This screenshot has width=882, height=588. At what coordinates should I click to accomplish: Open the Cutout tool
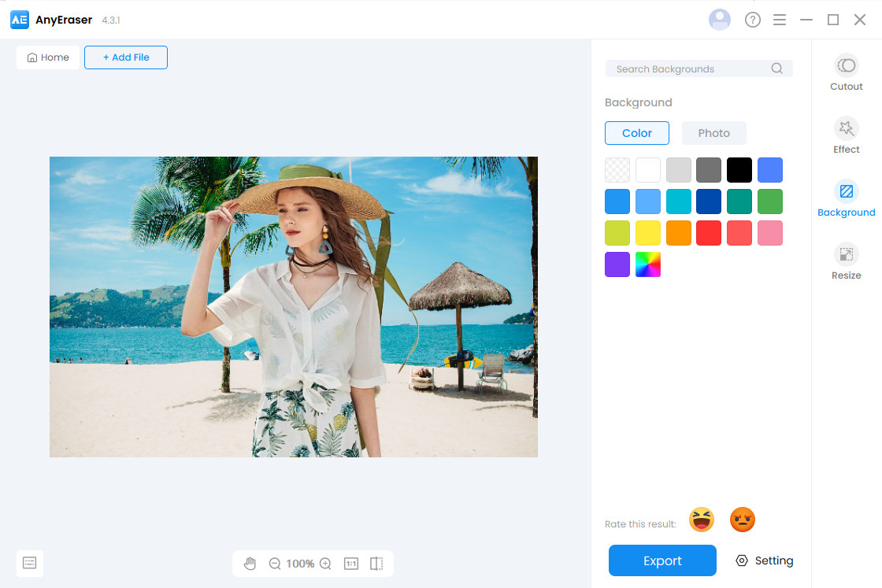[846, 73]
